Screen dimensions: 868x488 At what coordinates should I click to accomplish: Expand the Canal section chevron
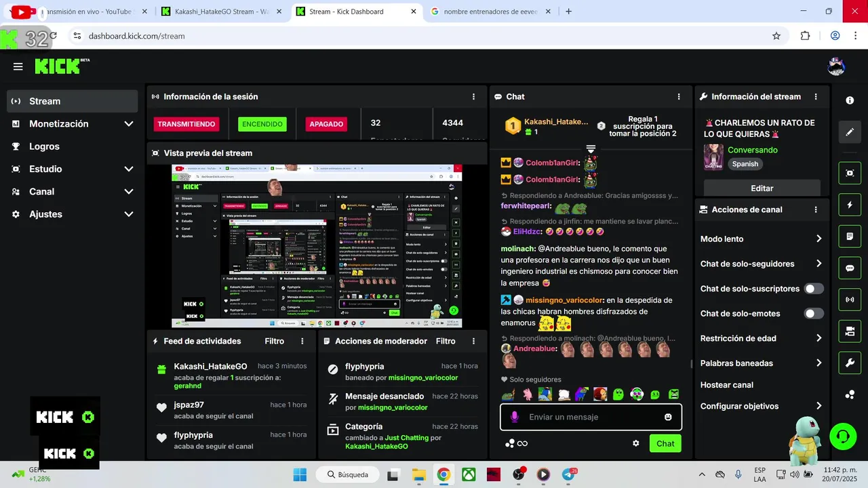[129, 192]
